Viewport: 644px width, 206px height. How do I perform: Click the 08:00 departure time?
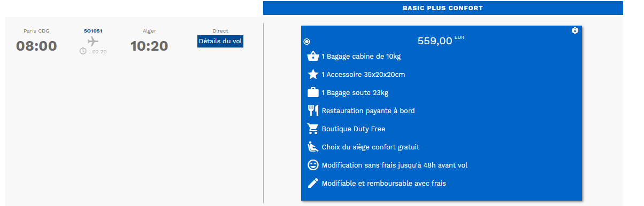[x=36, y=46]
